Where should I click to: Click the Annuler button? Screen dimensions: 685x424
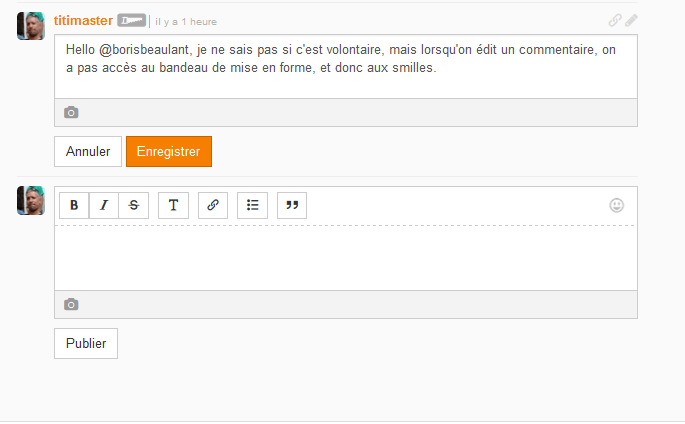coord(88,152)
